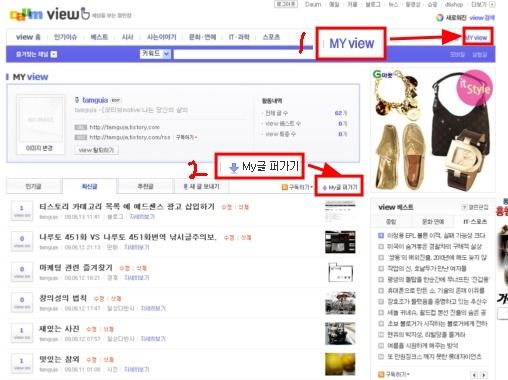Select the 종합 tab in view 베스트
The image size is (508, 380).
pos(391,222)
